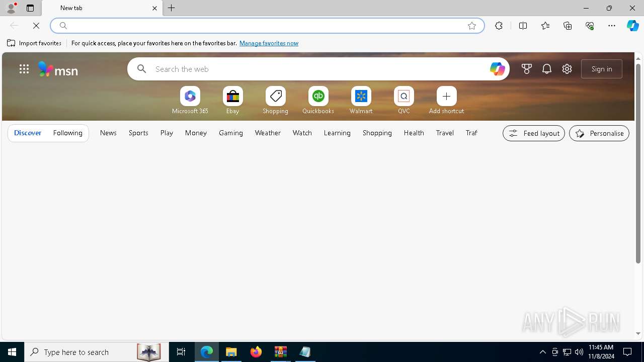Click the web search magnifier icon
The width and height of the screenshot is (644, 362).
pos(142,69)
